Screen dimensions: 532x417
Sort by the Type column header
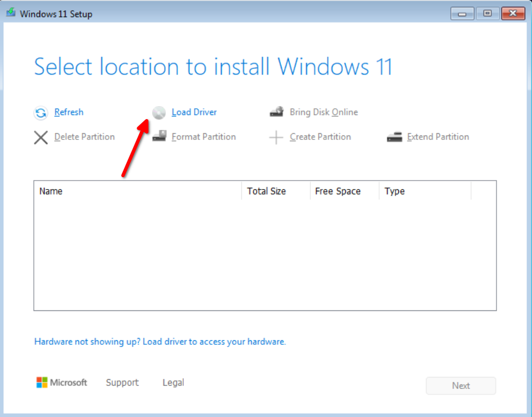[425, 191]
